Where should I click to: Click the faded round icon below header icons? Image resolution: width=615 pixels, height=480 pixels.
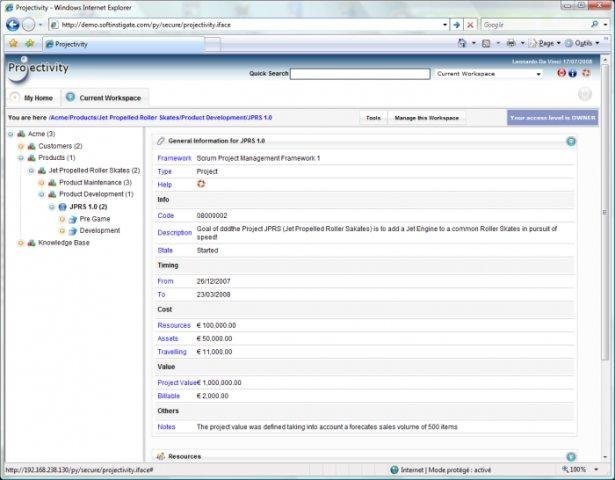[585, 94]
